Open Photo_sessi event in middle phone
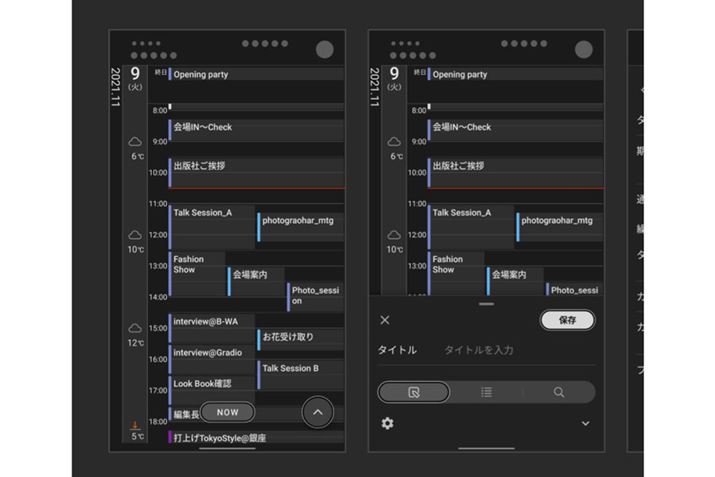The image size is (715, 477). click(575, 289)
